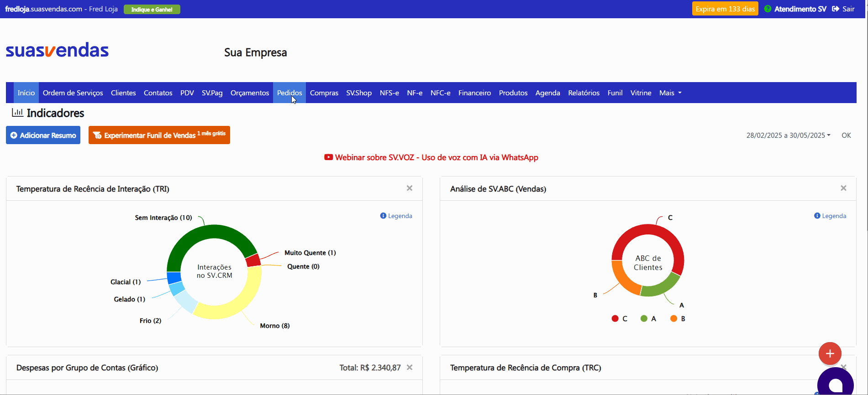Image resolution: width=868 pixels, height=395 pixels.
Task: Click the suasvendas logo
Action: pyautogui.click(x=57, y=50)
